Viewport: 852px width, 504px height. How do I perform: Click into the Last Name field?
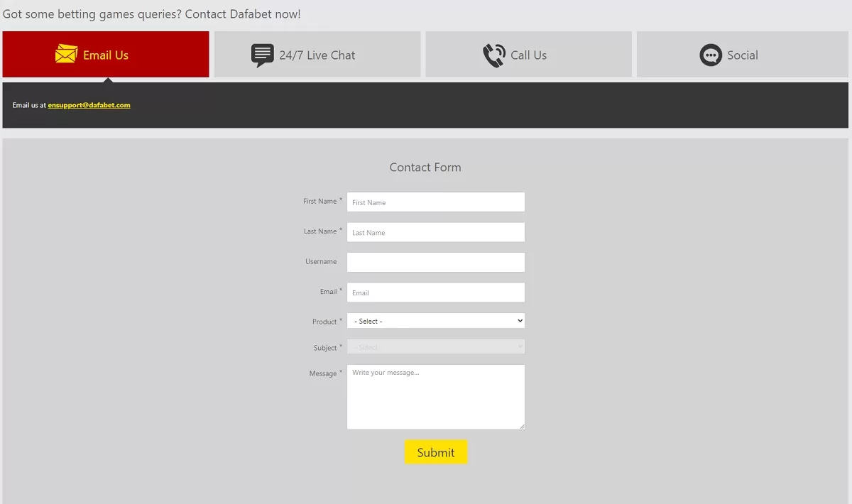pyautogui.click(x=436, y=232)
